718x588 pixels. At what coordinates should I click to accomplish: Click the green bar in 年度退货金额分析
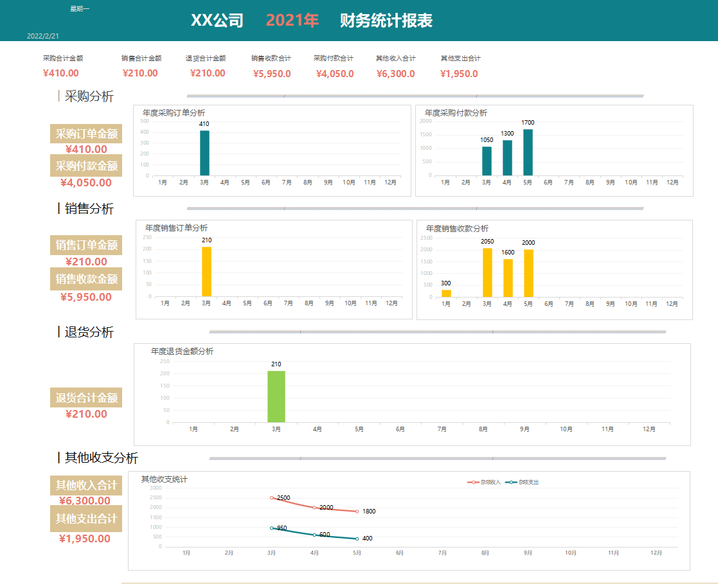click(x=276, y=395)
